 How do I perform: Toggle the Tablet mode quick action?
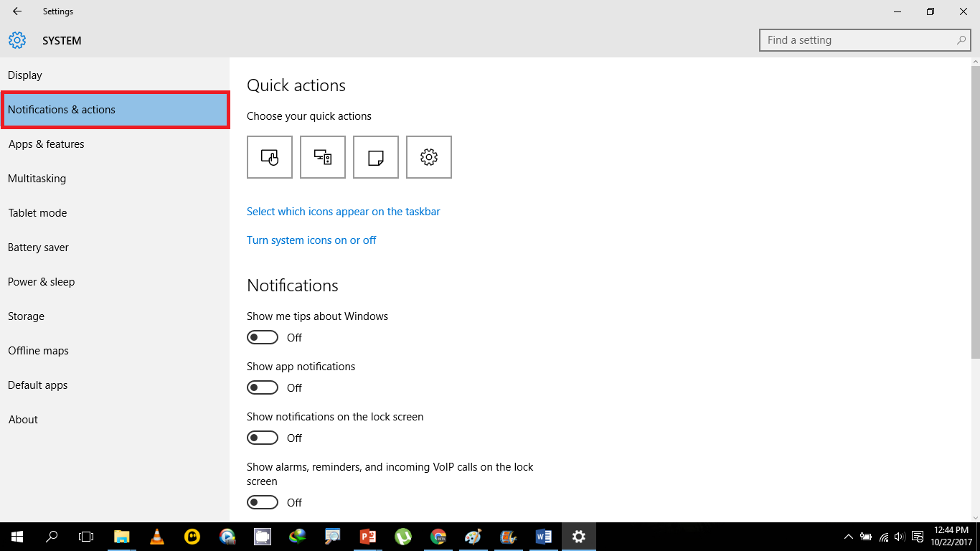pos(269,156)
